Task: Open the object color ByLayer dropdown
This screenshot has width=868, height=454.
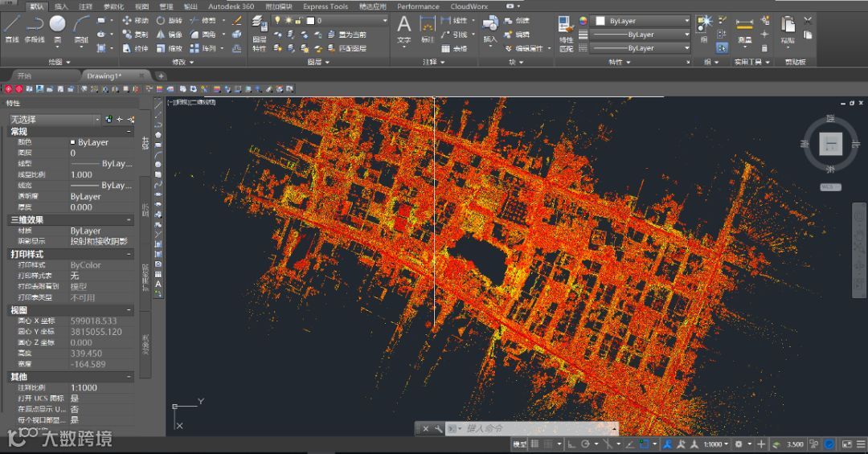Action: click(641, 20)
